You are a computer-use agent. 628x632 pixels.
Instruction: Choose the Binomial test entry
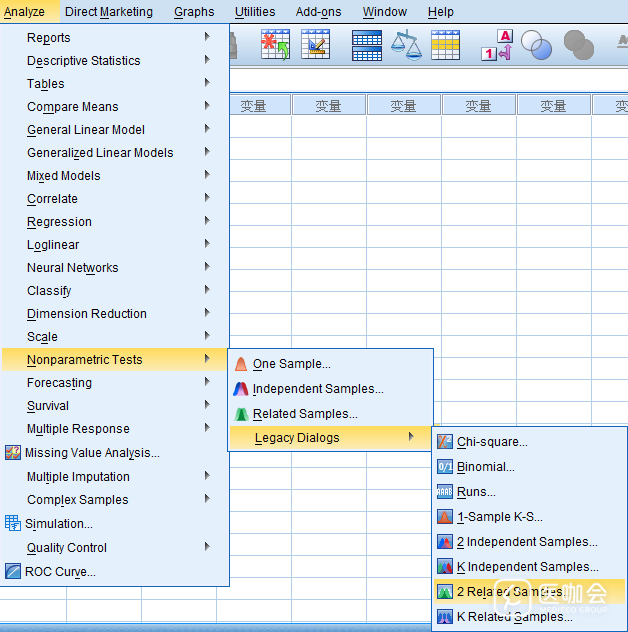point(486,467)
